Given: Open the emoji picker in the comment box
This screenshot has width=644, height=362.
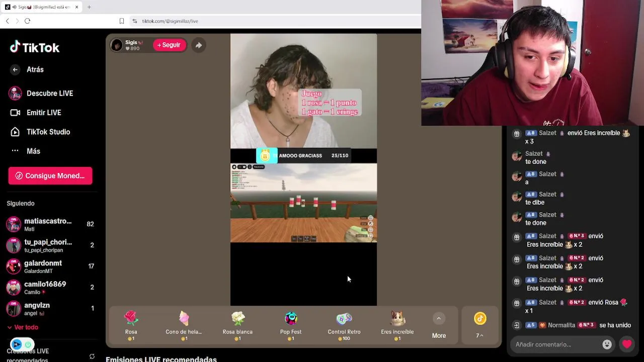Looking at the screenshot, I should click(607, 344).
